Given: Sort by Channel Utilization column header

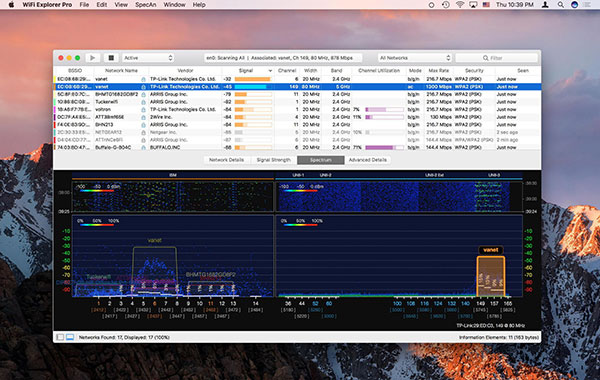Looking at the screenshot, I should coord(379,70).
